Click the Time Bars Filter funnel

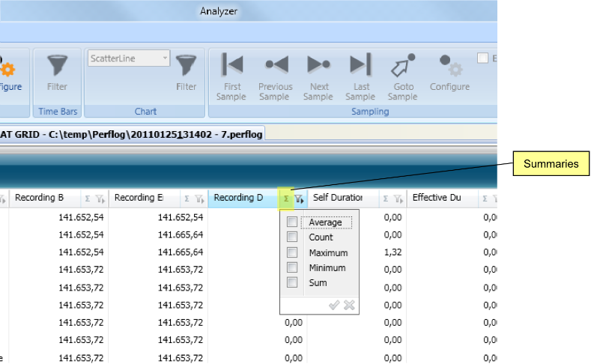coord(57,73)
